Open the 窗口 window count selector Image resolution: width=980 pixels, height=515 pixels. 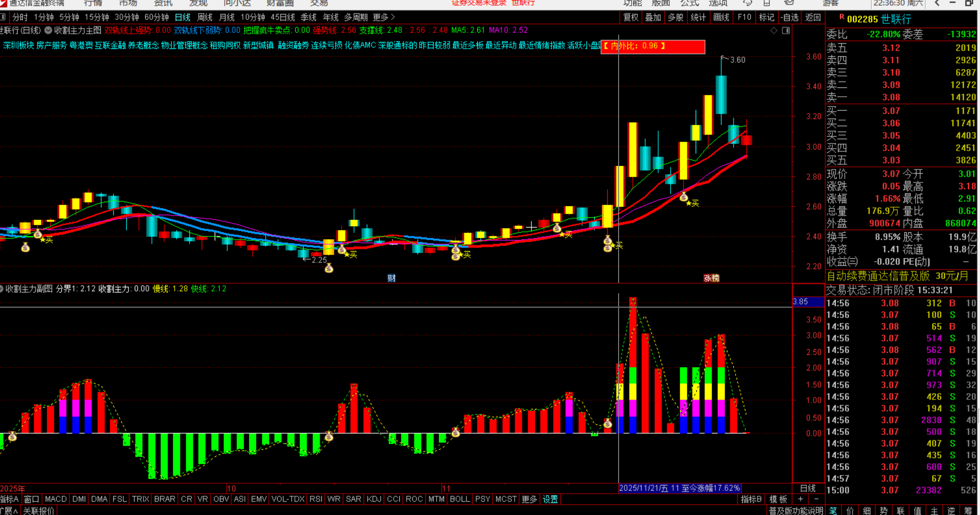coord(32,499)
